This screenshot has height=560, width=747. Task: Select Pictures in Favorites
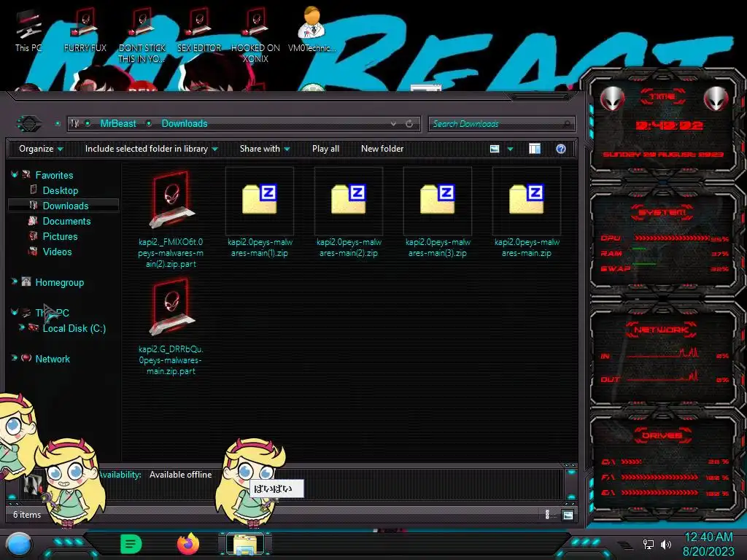click(x=60, y=236)
